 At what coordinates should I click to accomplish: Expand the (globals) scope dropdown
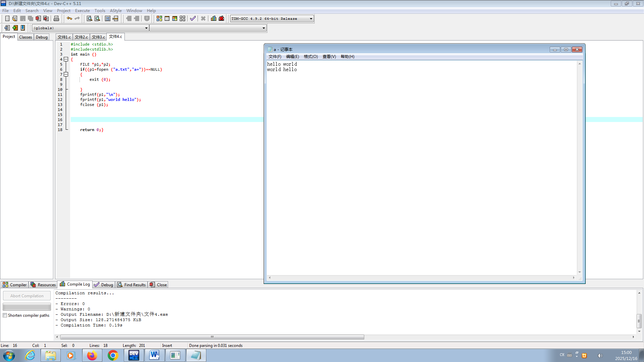click(x=146, y=28)
